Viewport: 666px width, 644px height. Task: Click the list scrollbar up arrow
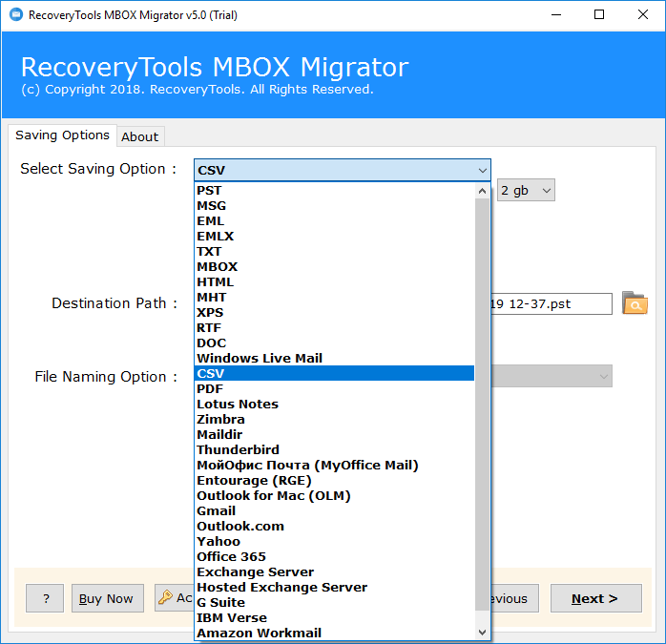(482, 191)
